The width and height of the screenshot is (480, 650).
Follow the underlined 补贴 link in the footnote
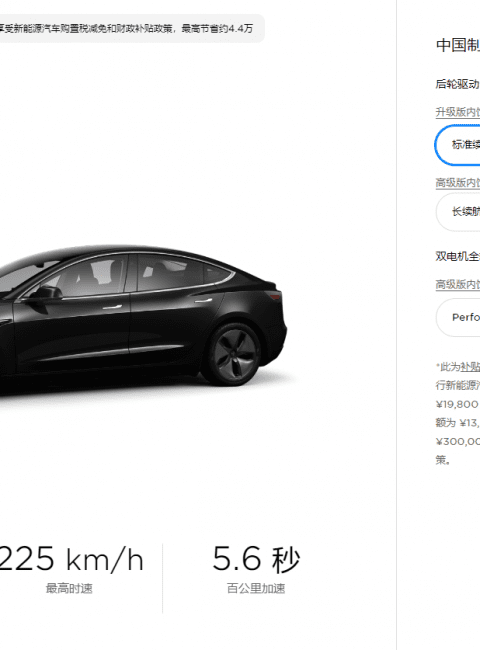(470, 367)
